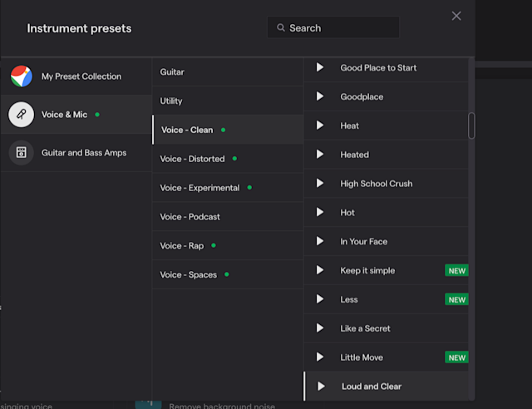The height and width of the screenshot is (409, 532).
Task: Play preview of Heat preset
Action: click(x=319, y=126)
